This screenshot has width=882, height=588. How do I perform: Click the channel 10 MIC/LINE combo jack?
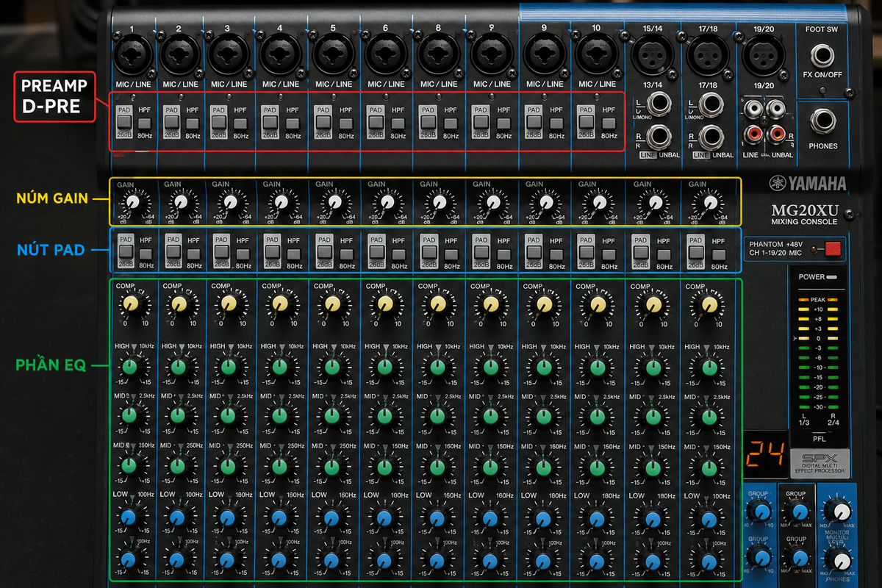595,54
